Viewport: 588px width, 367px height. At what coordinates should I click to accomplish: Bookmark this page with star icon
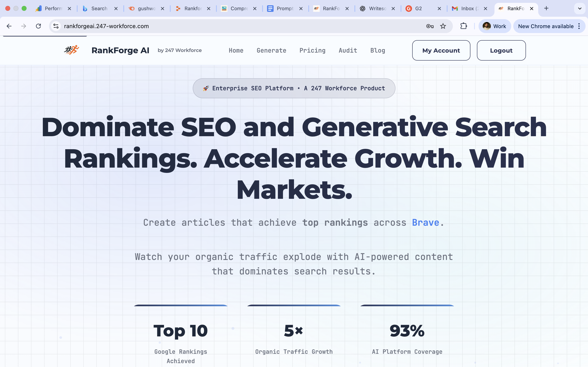pyautogui.click(x=443, y=26)
